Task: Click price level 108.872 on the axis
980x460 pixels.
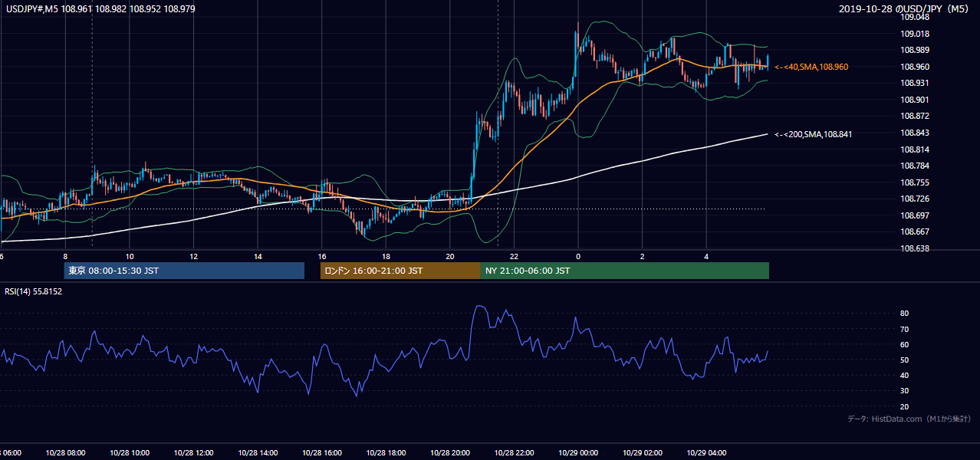Action: [x=914, y=116]
